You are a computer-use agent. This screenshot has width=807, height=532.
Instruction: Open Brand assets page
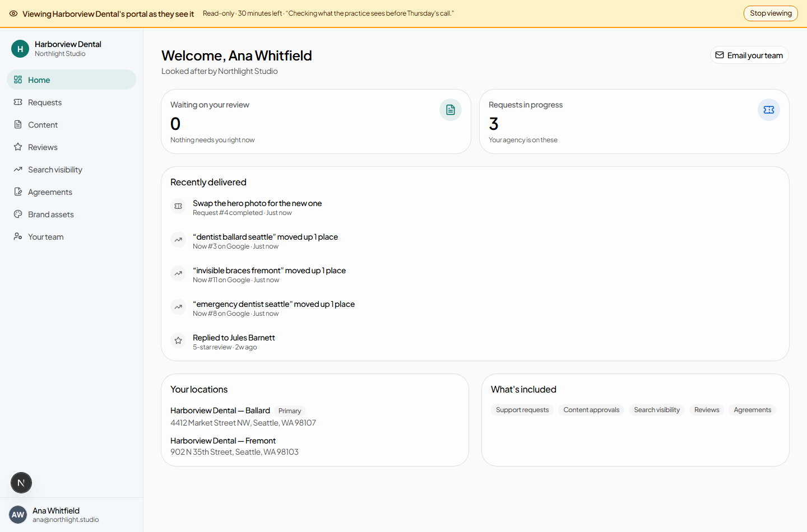[x=71, y=214]
